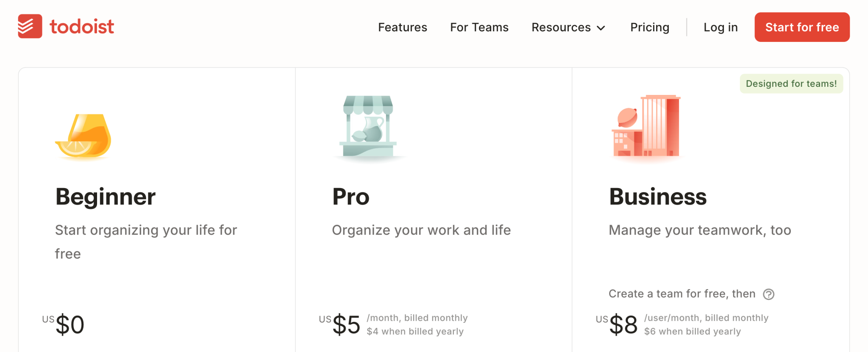Viewport: 868px width, 352px height.
Task: Click the Pro plan lemonade stand icon
Action: click(368, 127)
